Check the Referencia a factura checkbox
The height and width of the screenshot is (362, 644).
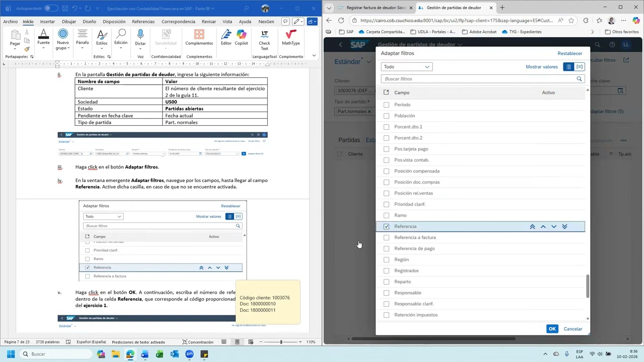pyautogui.click(x=386, y=238)
